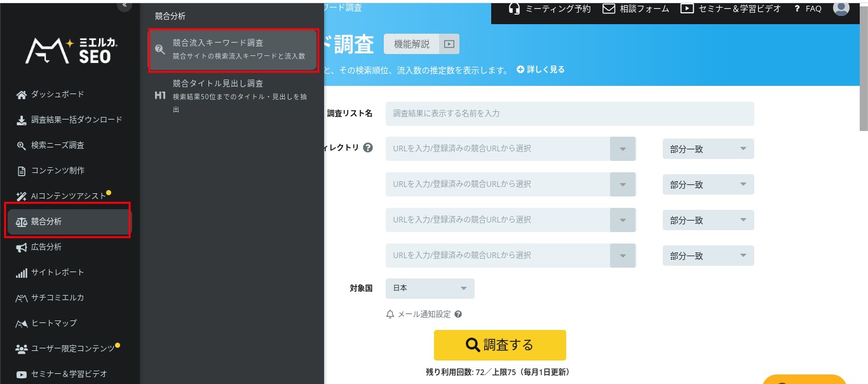Open ヒートマップ from the sidebar
The height and width of the screenshot is (384, 868).
(x=53, y=323)
